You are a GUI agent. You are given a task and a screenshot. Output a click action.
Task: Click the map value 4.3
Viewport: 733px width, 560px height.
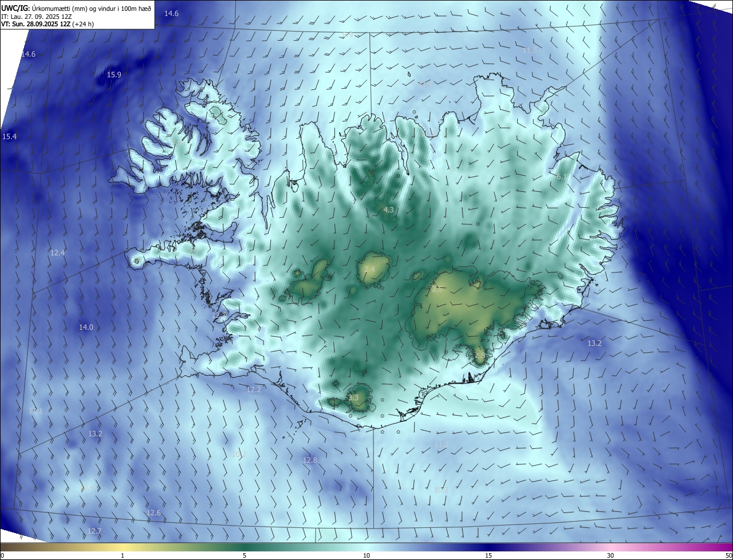click(388, 210)
